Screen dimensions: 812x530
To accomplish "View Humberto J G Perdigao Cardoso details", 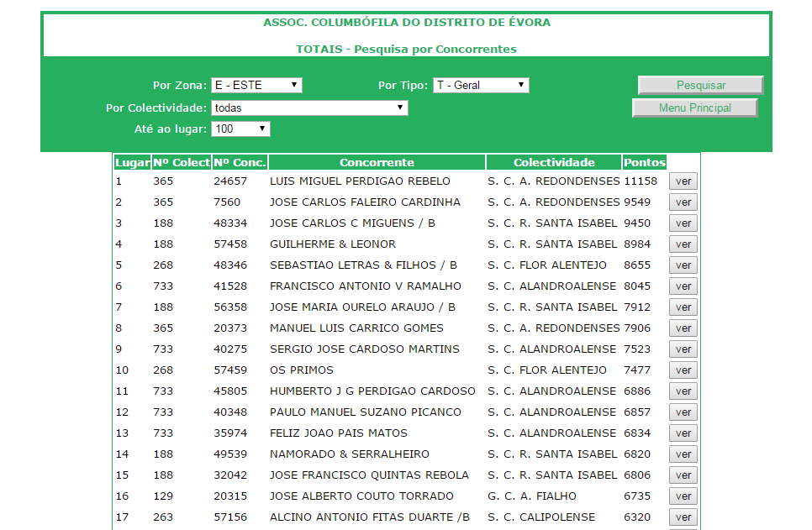I will pyautogui.click(x=683, y=391).
